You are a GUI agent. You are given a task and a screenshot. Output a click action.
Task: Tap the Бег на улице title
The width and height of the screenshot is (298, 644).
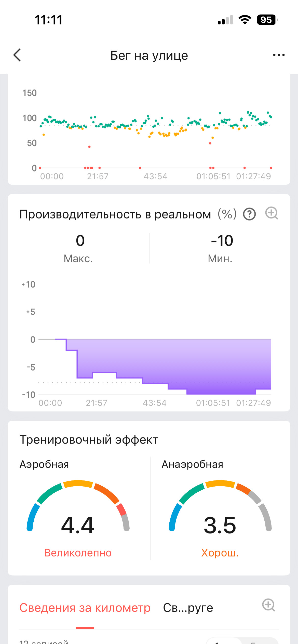pyautogui.click(x=149, y=55)
